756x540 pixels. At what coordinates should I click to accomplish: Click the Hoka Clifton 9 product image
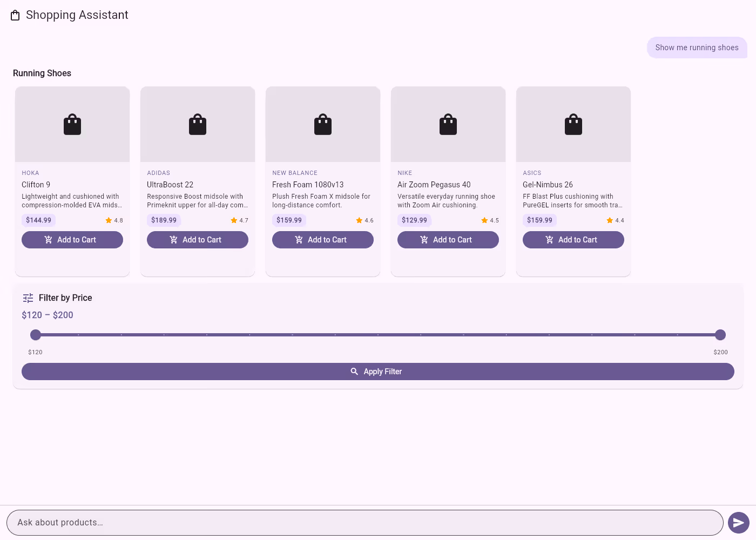72,124
